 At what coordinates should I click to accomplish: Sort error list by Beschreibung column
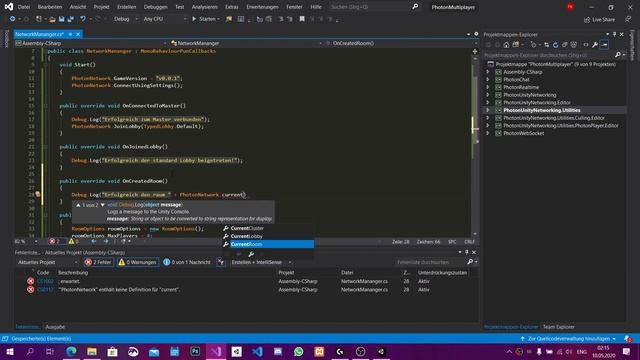tap(73, 273)
